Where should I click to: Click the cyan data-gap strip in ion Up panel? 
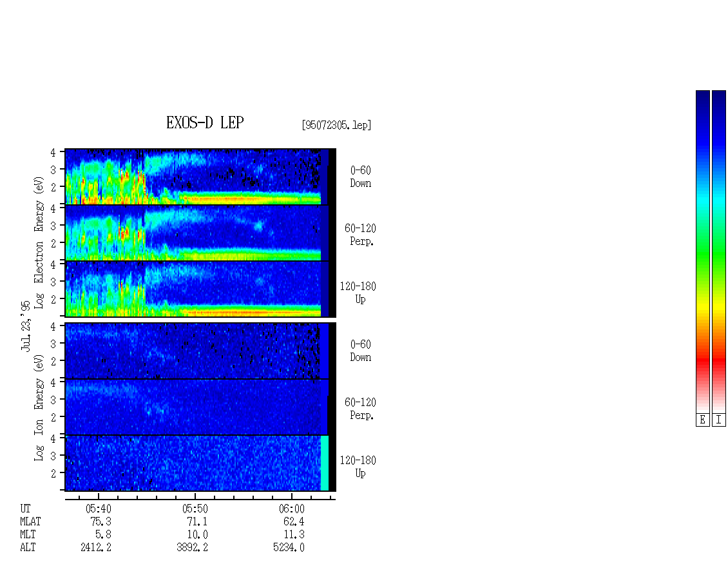click(x=325, y=463)
